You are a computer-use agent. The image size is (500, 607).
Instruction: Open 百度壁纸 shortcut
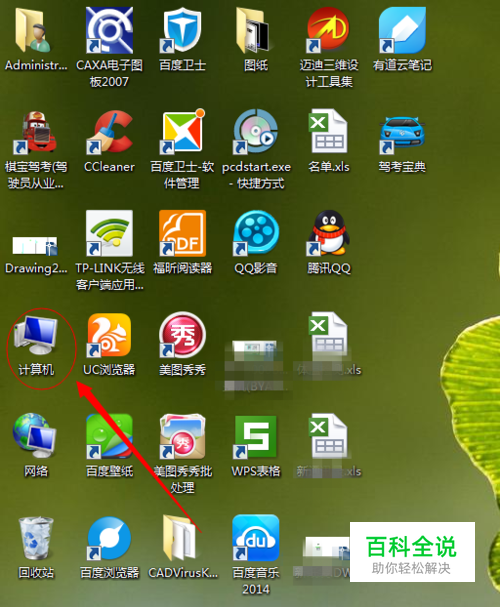110,436
